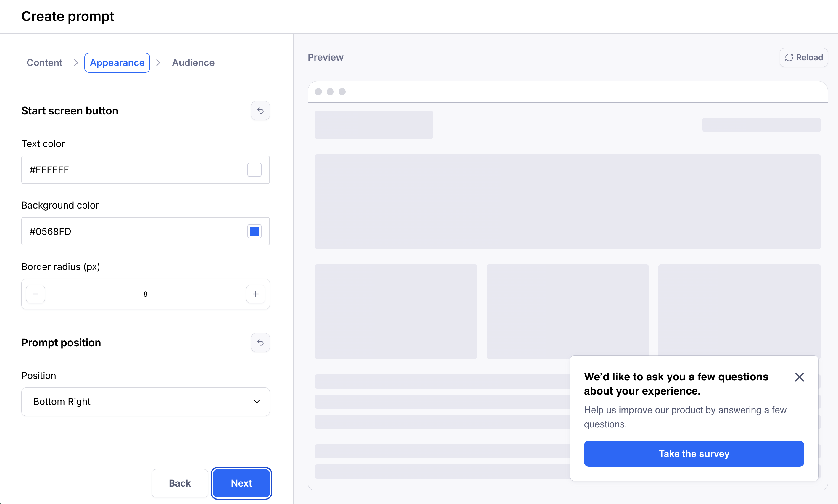
Task: Reset the Prompt position settings
Action: point(260,342)
